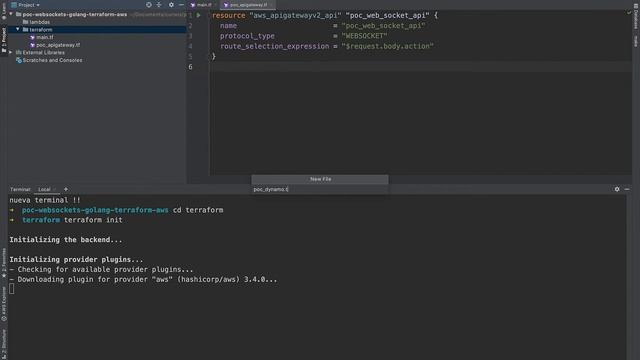
Task: Open terminal panel settings gear
Action: pos(617,189)
